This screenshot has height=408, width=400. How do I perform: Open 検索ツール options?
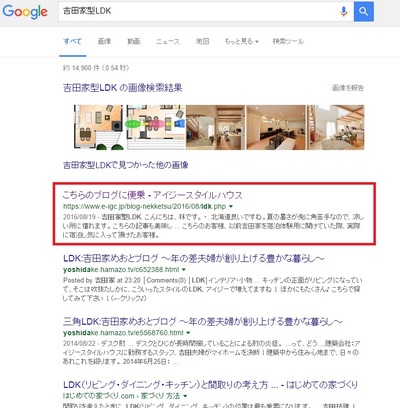pos(288,41)
